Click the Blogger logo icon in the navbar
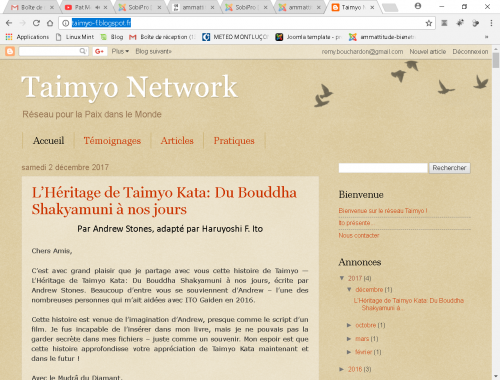 [x=10, y=51]
